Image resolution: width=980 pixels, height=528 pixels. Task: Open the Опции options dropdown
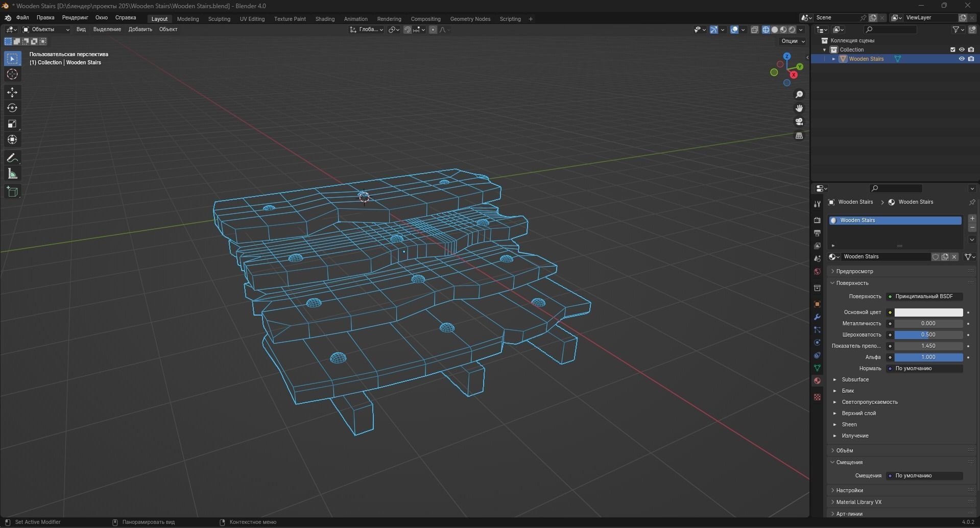click(x=793, y=41)
